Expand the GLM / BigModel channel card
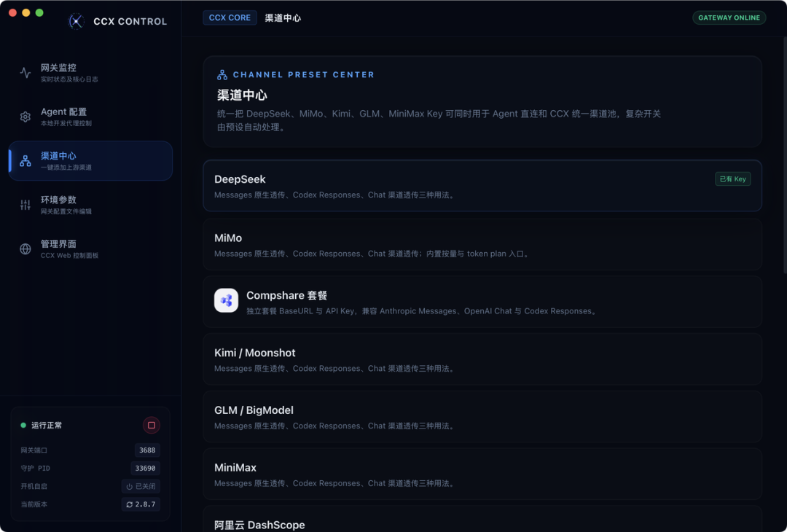 (x=482, y=417)
